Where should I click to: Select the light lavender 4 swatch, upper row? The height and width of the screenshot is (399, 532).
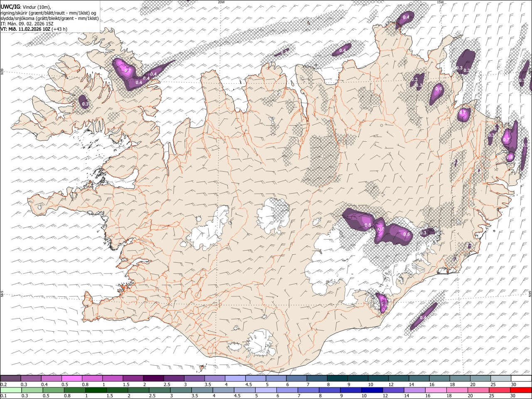tap(235, 378)
